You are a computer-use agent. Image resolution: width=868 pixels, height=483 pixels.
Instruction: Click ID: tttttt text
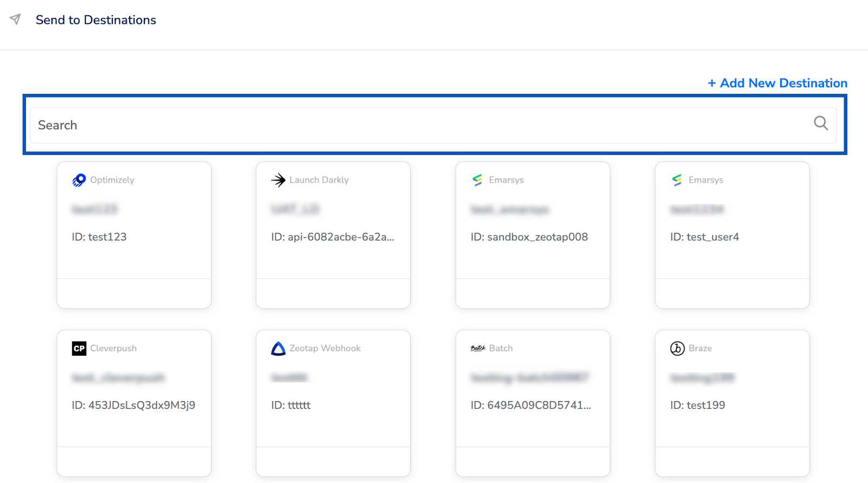(x=291, y=405)
